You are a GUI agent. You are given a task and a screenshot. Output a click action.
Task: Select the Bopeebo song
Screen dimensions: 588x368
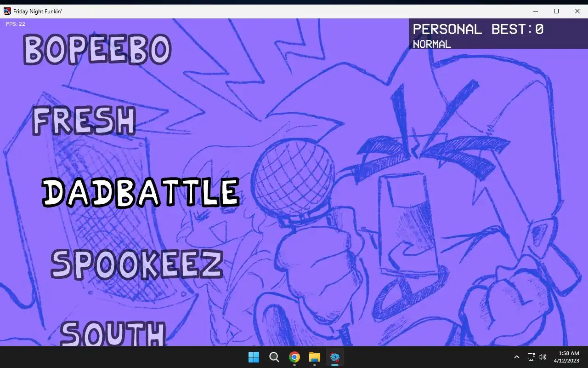pos(97,49)
